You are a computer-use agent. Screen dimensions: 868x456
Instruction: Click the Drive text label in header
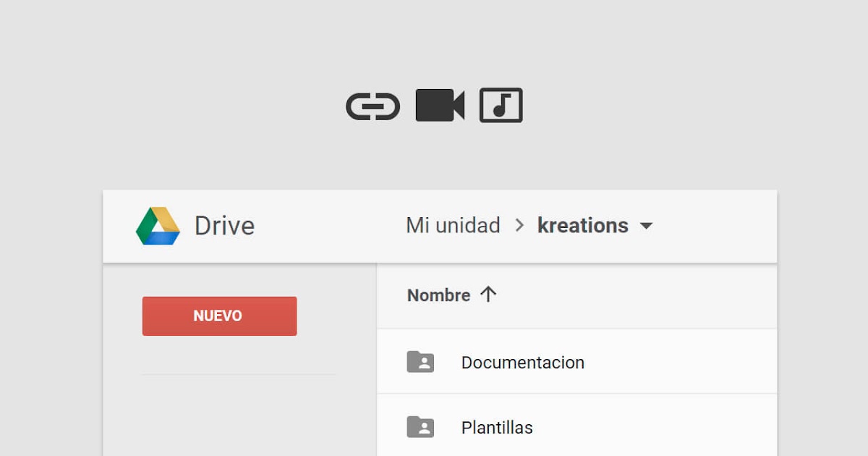223,226
